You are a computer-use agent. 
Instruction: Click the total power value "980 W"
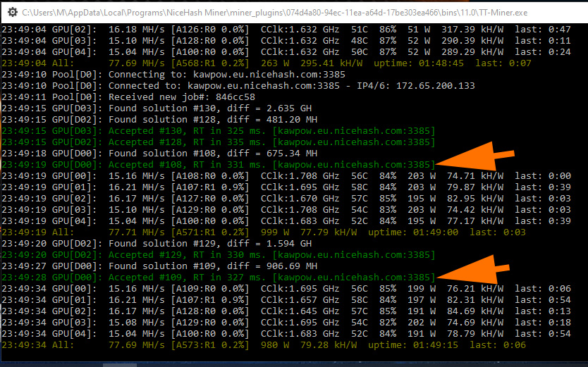tap(275, 344)
